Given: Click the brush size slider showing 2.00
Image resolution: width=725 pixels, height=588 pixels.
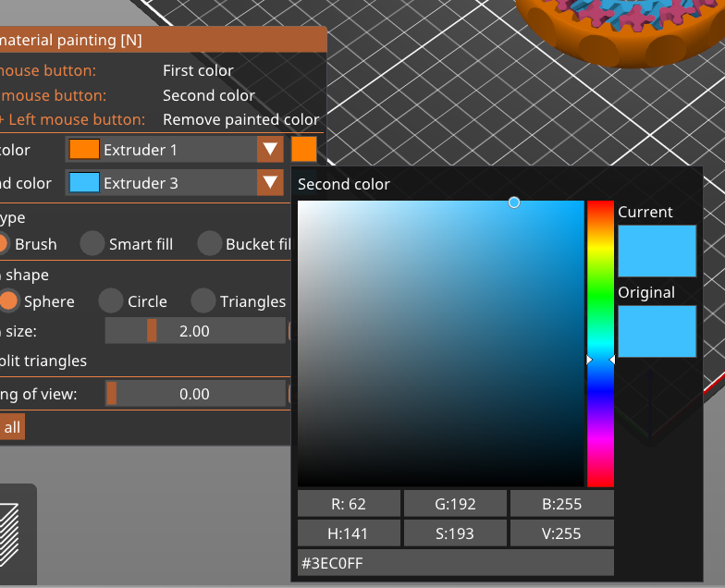Looking at the screenshot, I should click(x=194, y=331).
